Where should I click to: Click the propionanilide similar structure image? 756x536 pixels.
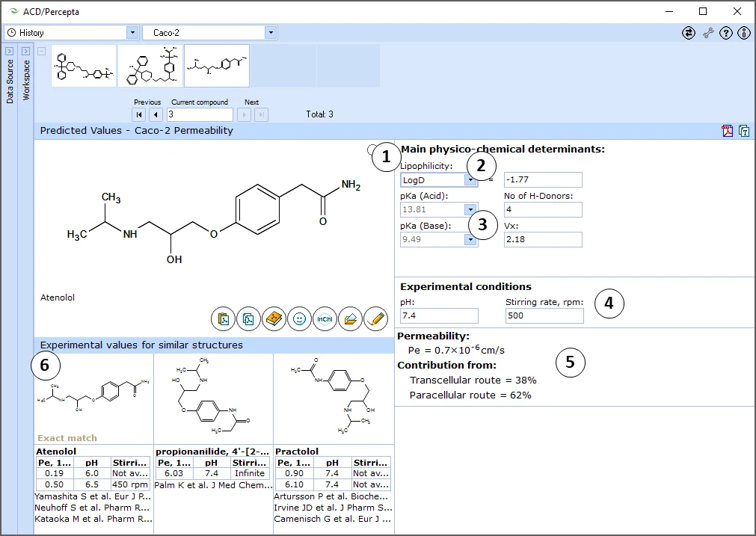click(x=214, y=395)
